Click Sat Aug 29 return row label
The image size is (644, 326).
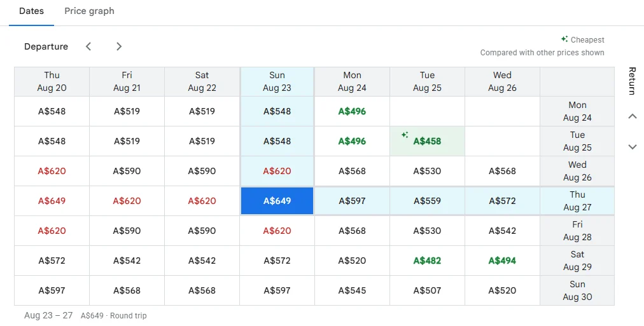tap(577, 261)
